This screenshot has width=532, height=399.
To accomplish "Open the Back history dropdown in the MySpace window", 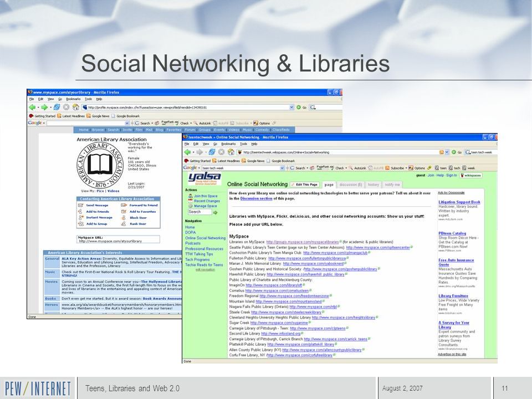I will click(x=38, y=108).
